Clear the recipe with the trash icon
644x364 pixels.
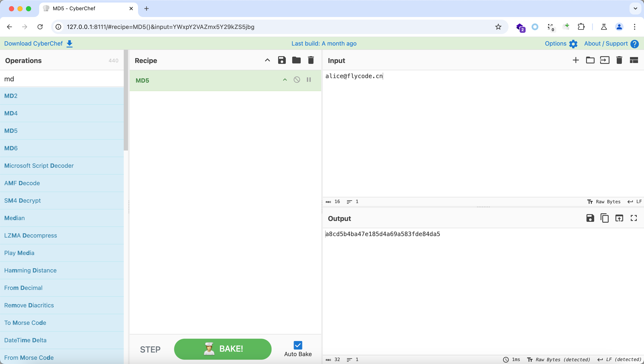[x=311, y=60]
